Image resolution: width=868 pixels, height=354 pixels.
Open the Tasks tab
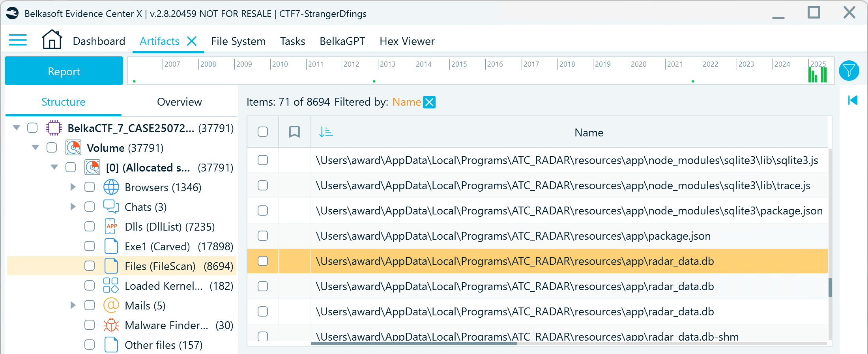[293, 41]
